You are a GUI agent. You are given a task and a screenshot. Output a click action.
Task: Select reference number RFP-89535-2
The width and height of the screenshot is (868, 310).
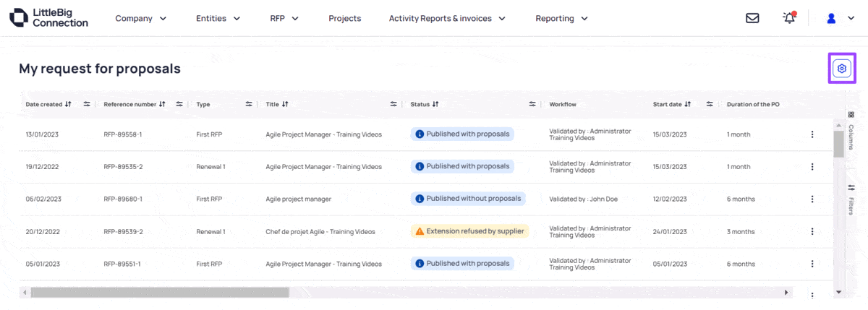point(123,167)
